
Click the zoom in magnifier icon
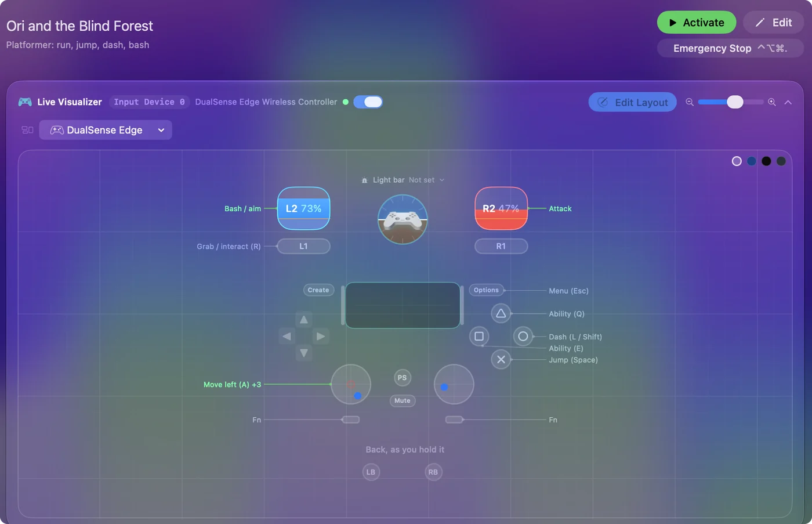772,102
